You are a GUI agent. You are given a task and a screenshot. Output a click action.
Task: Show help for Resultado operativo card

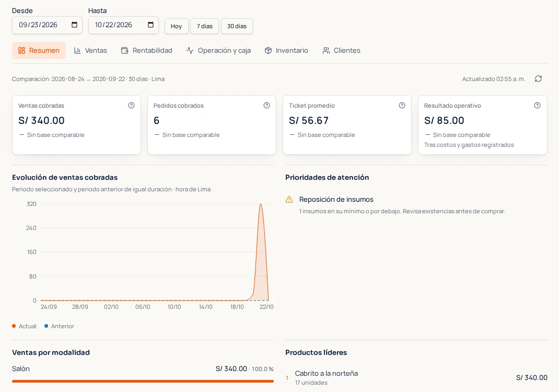[537, 105]
